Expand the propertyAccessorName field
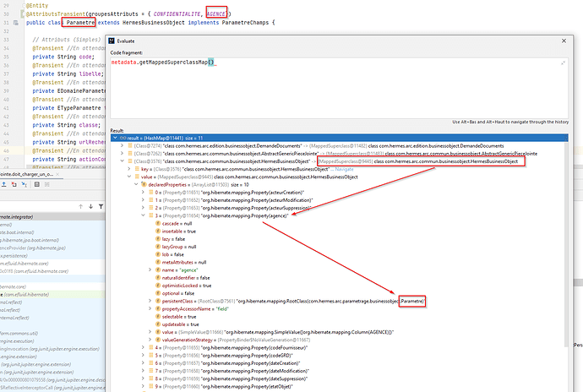583x392 pixels. [x=150, y=308]
